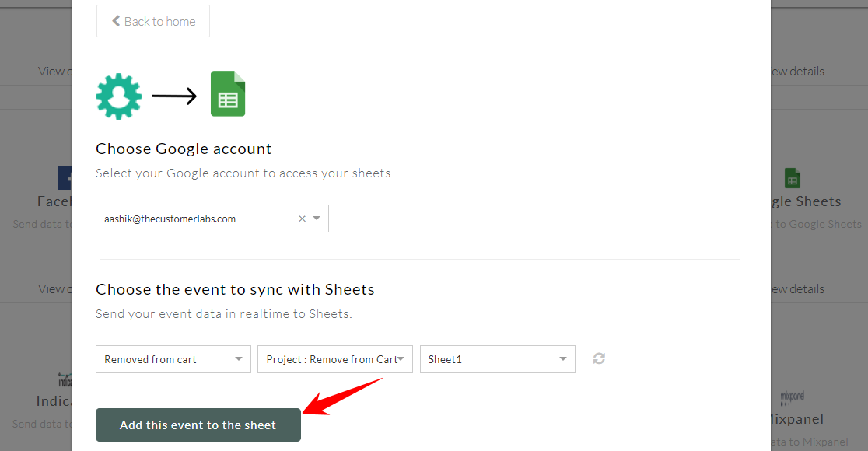Click the green Google Sheets icon

click(x=228, y=93)
